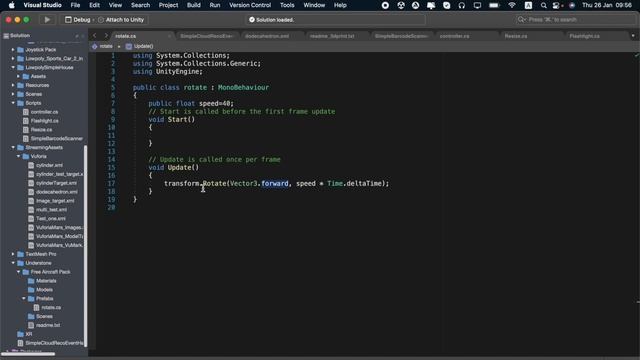The width and height of the screenshot is (640, 360).
Task: Expand the Lowpoly_Sports_Car folder
Action: point(13,58)
